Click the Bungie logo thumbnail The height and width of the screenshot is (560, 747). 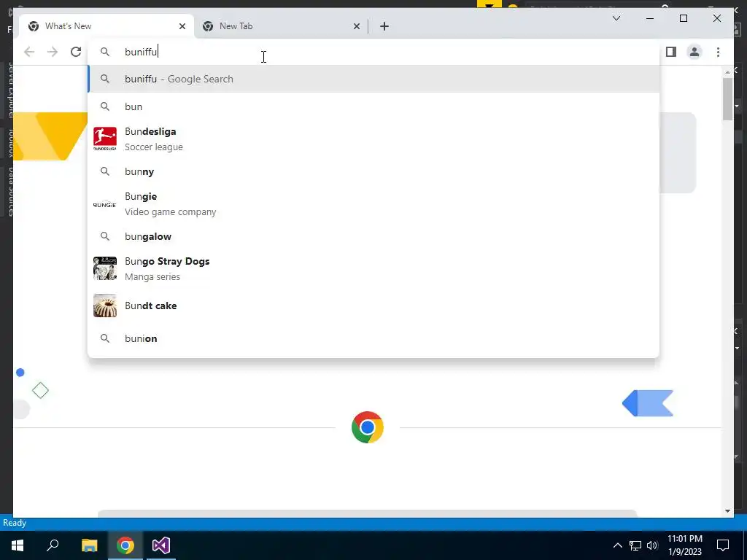(x=105, y=204)
